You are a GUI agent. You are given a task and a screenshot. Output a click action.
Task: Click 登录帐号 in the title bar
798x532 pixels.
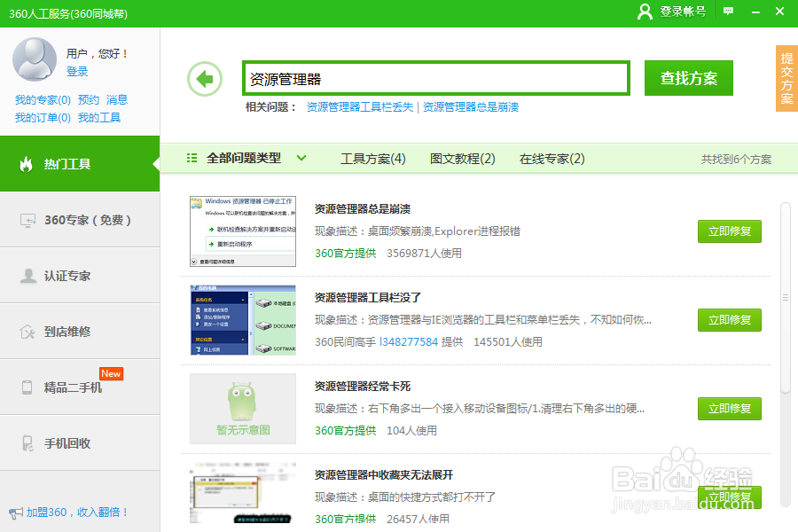coord(683,12)
